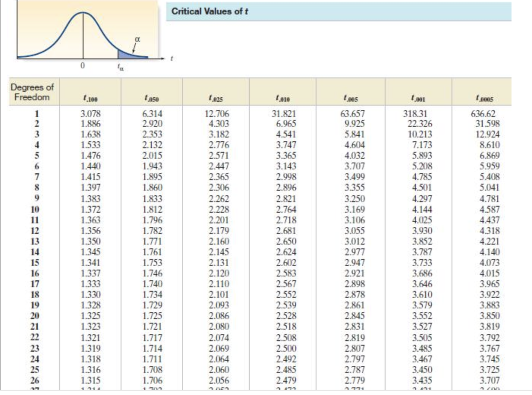
Task: Click the value 3.707 in row 26
Action: coord(490,380)
